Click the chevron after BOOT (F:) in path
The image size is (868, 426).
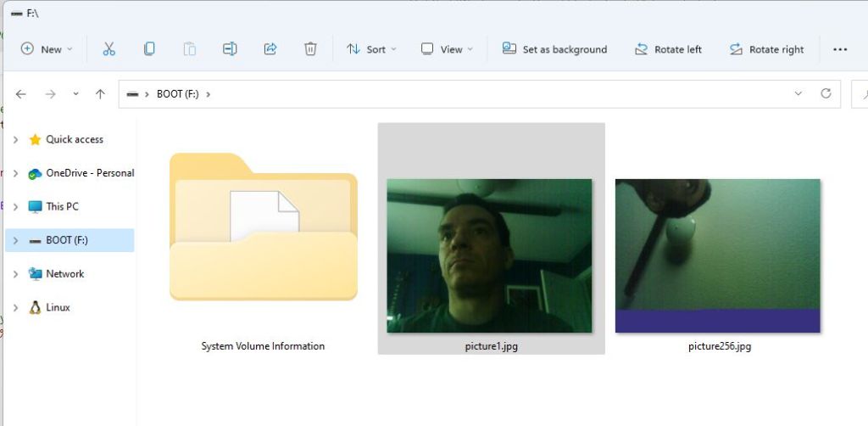tap(209, 94)
